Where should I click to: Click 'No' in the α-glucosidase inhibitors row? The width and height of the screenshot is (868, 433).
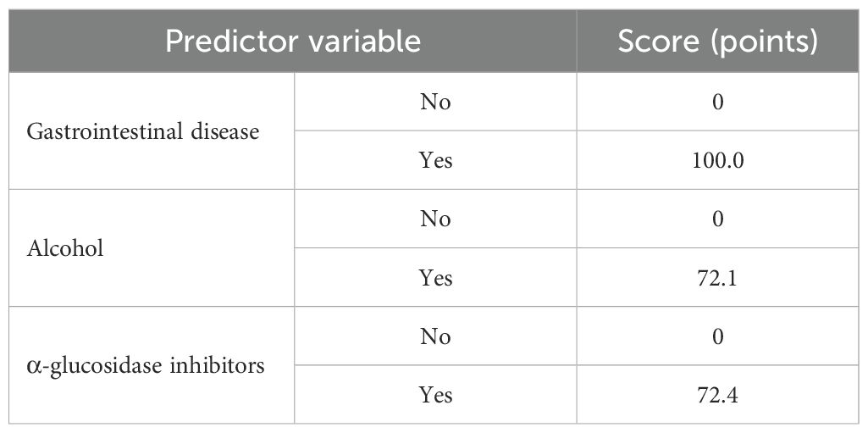click(x=435, y=336)
